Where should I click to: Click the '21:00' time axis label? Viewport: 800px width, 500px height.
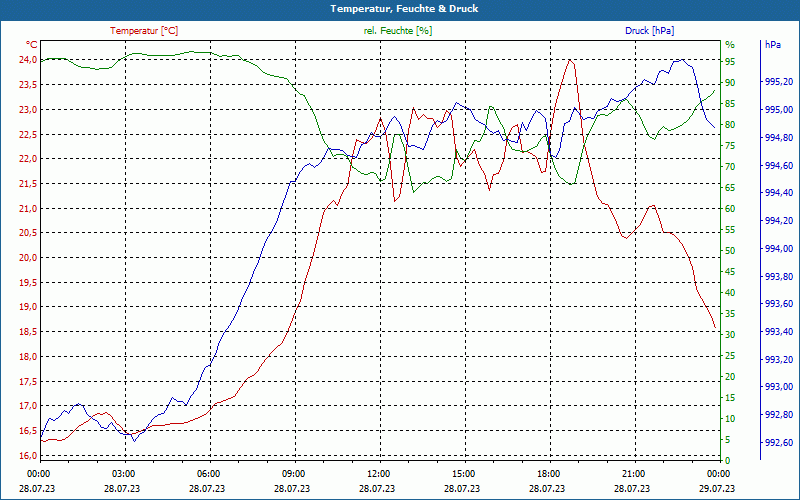(x=633, y=474)
